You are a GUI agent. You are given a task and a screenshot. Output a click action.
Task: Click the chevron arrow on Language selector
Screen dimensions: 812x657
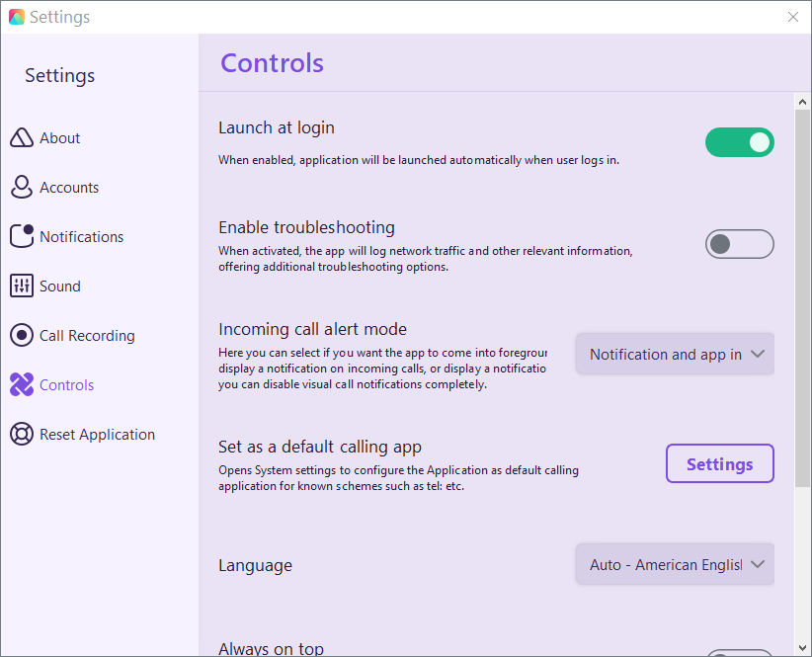(758, 564)
